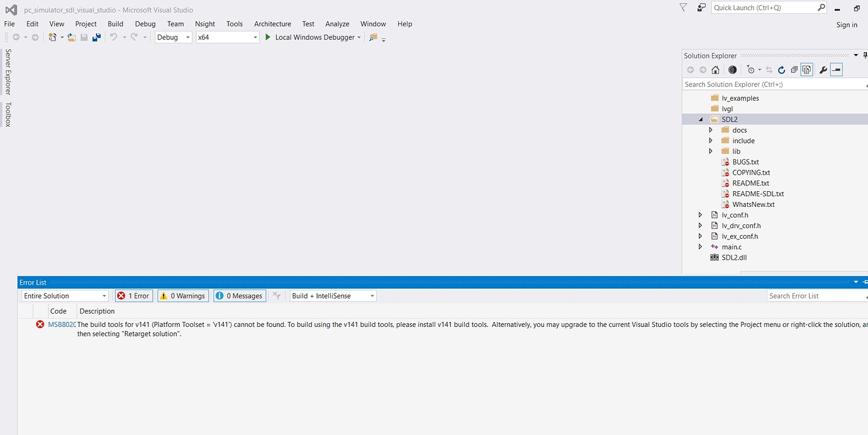The width and height of the screenshot is (868, 435).
Task: Click the New Project toolbar icon
Action: coord(53,37)
